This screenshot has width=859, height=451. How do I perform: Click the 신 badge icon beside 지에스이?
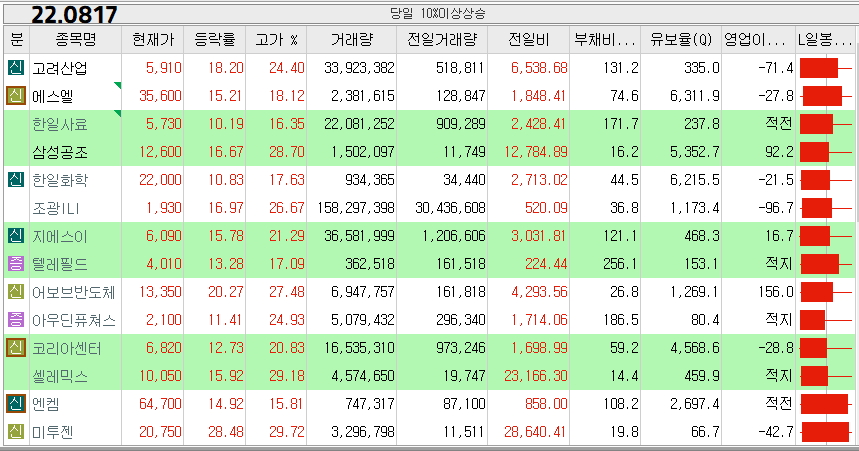pos(16,236)
